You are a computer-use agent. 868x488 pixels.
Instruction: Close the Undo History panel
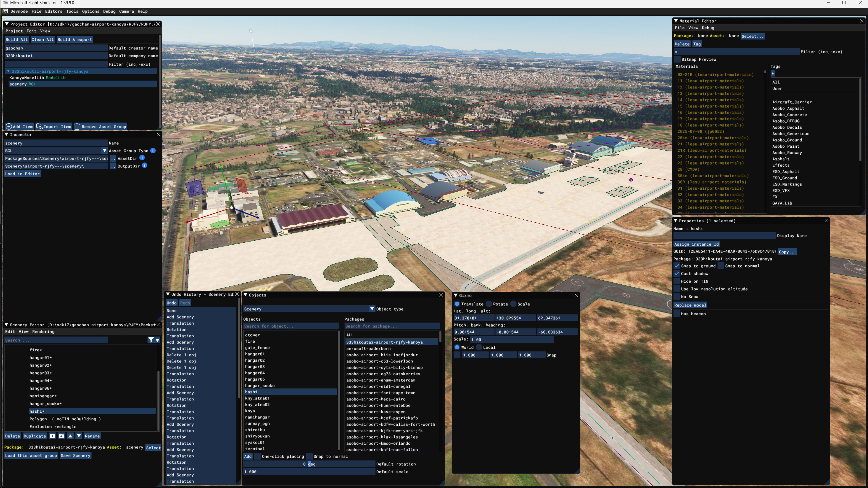tap(237, 295)
